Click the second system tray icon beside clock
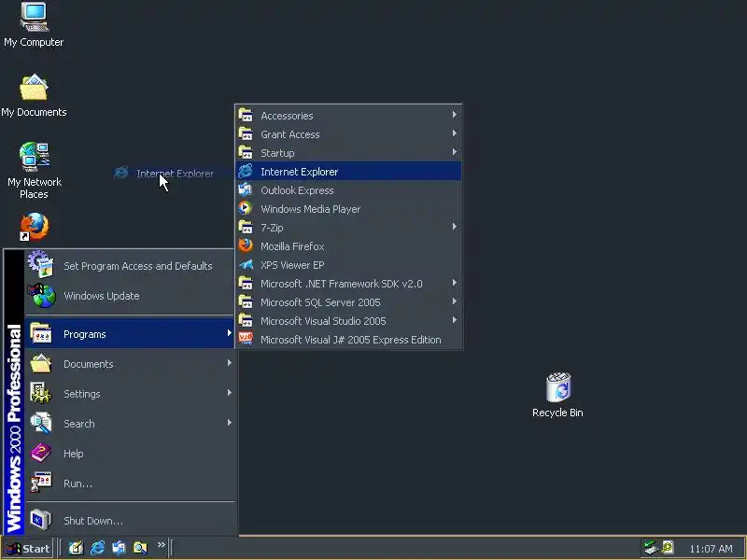747x560 pixels. (x=668, y=548)
